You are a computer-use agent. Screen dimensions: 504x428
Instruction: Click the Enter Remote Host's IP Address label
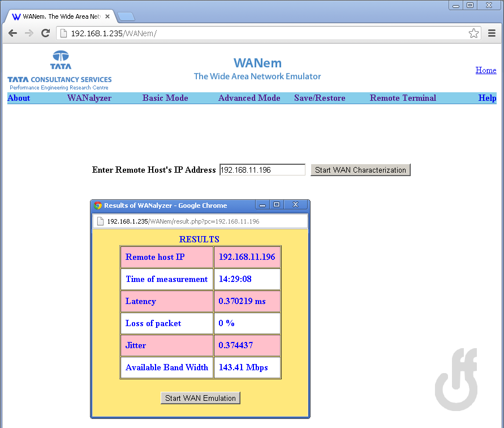point(154,170)
